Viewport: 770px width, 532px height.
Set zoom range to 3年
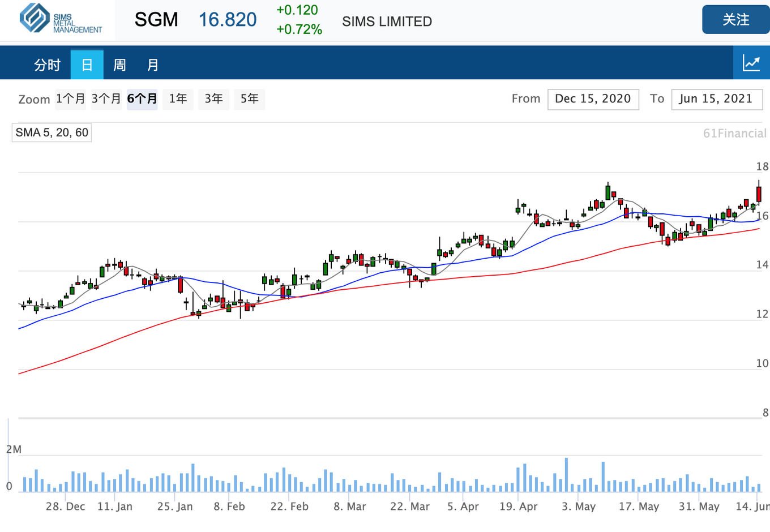coord(213,99)
